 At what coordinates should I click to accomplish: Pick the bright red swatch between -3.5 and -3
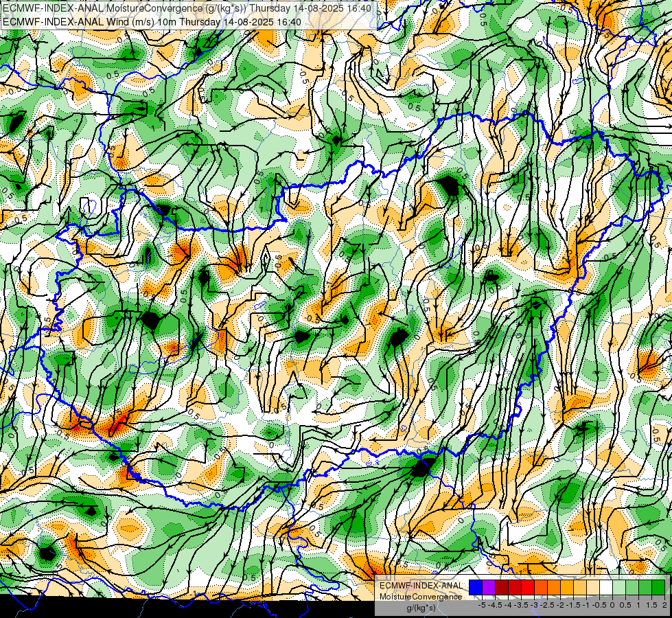(528, 588)
